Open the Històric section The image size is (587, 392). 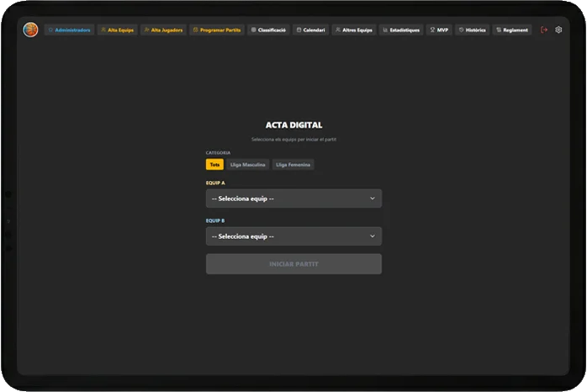point(472,29)
